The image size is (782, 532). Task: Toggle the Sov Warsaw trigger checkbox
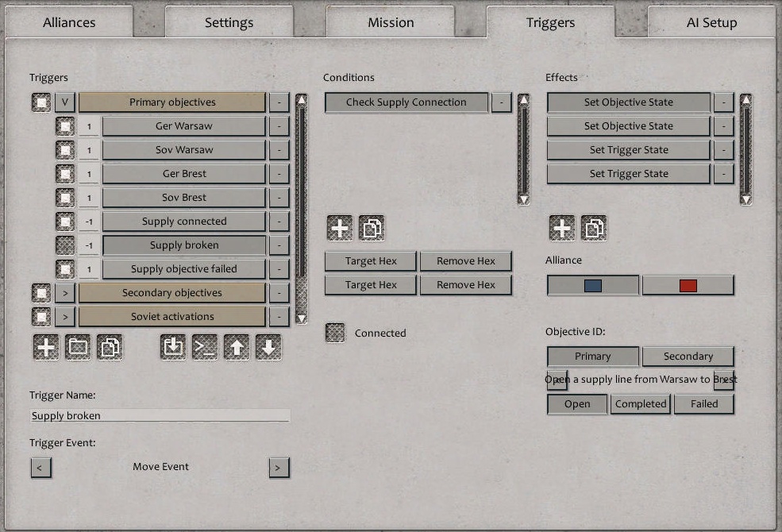tap(65, 150)
